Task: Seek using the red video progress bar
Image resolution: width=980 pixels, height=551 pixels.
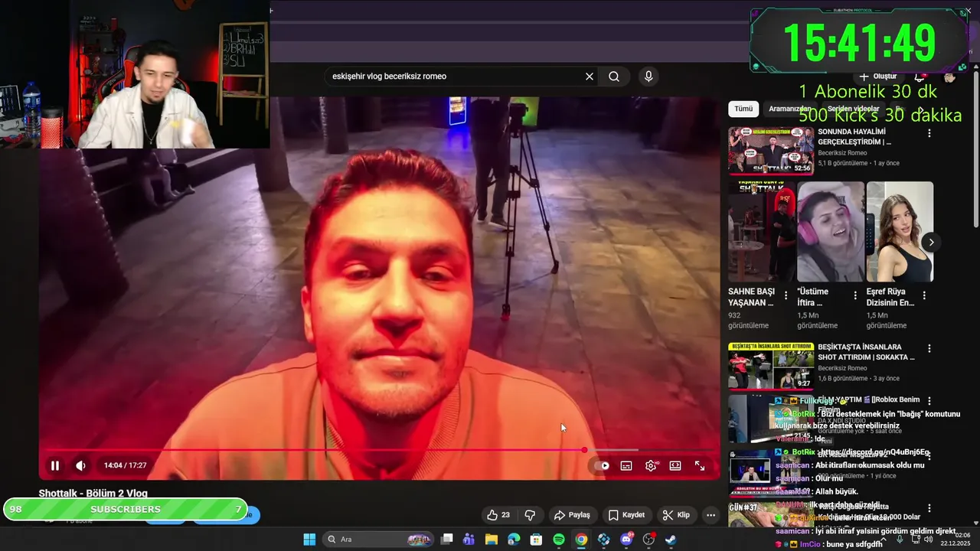Action: point(381,450)
